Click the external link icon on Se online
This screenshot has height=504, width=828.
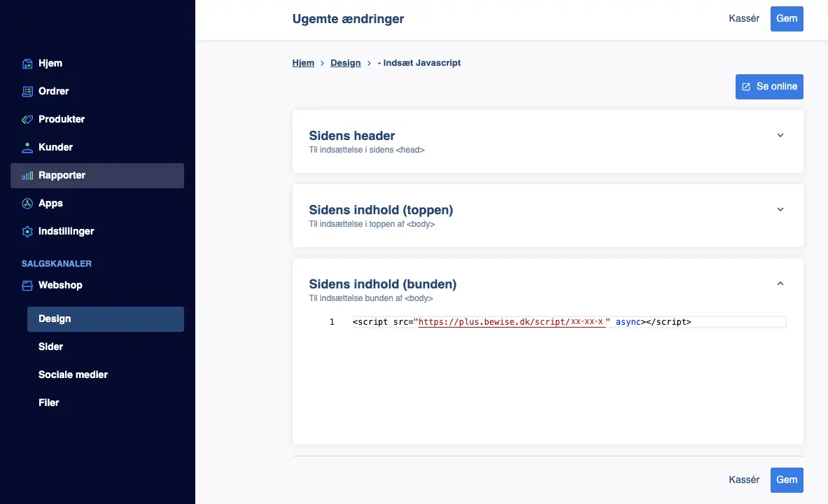tap(746, 87)
